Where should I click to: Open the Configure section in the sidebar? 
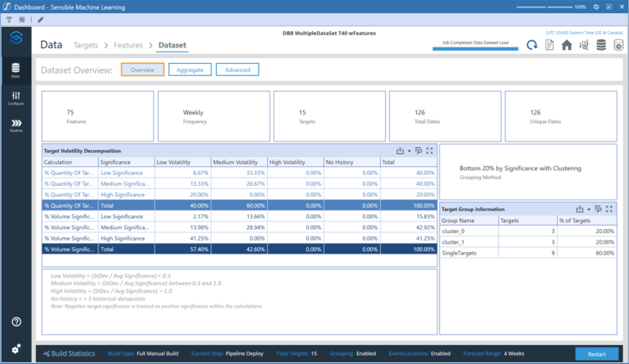coord(16,98)
